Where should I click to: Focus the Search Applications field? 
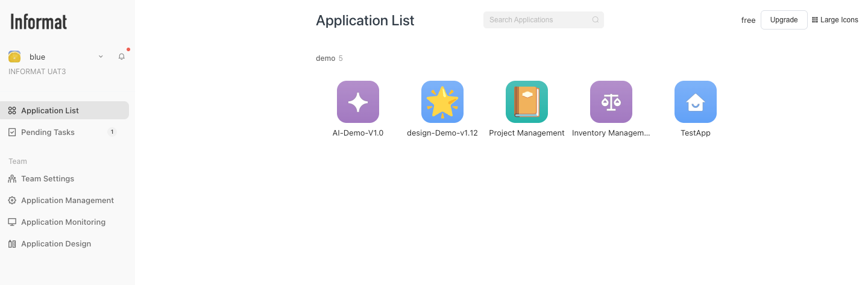click(x=536, y=20)
